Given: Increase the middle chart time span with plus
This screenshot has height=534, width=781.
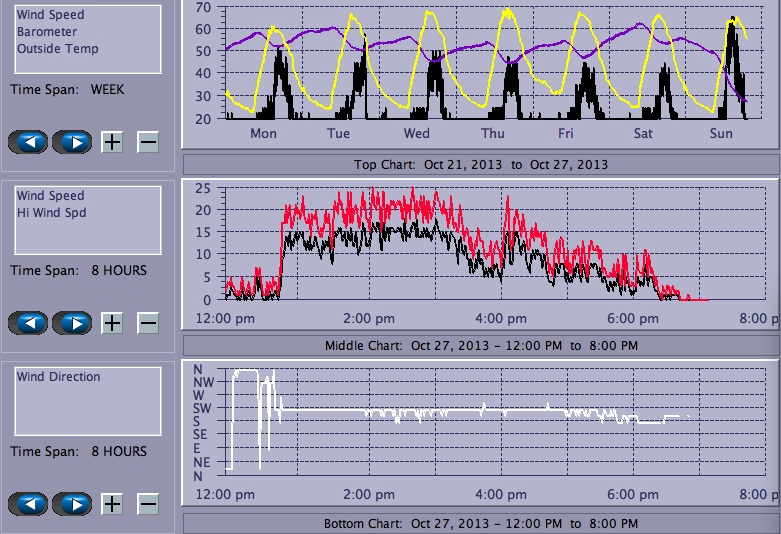Looking at the screenshot, I should pos(112,322).
